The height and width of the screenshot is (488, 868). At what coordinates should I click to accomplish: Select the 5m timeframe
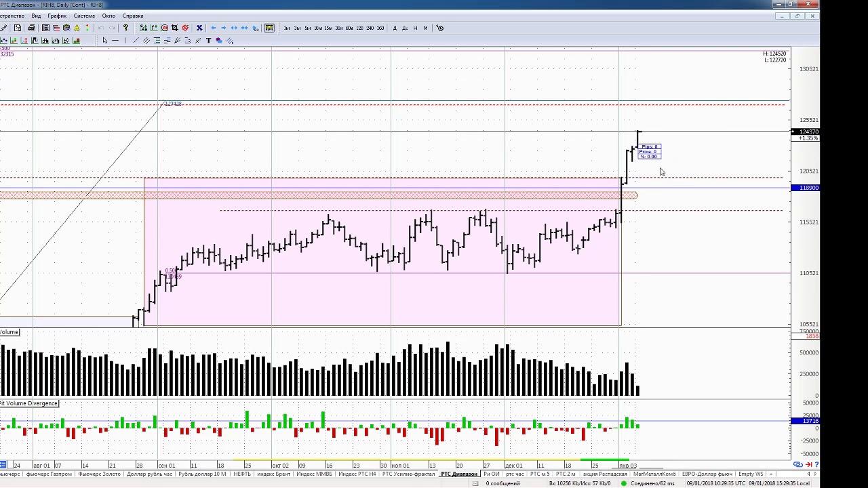308,28
